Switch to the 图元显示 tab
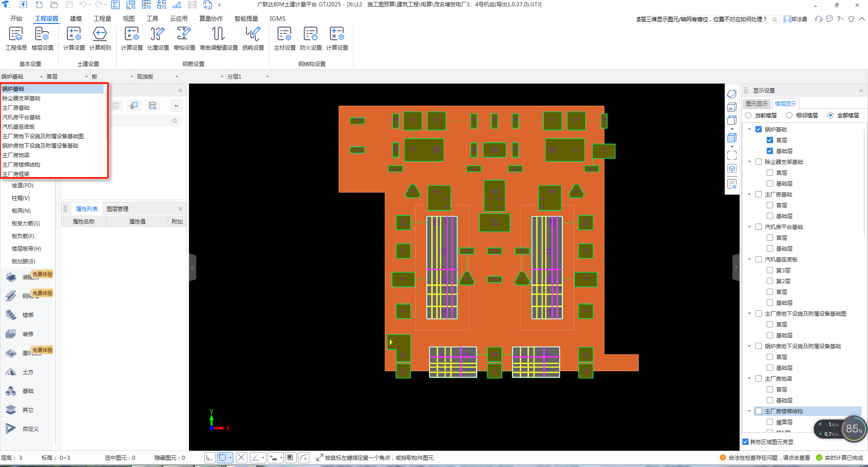The height and width of the screenshot is (467, 868). (x=757, y=103)
